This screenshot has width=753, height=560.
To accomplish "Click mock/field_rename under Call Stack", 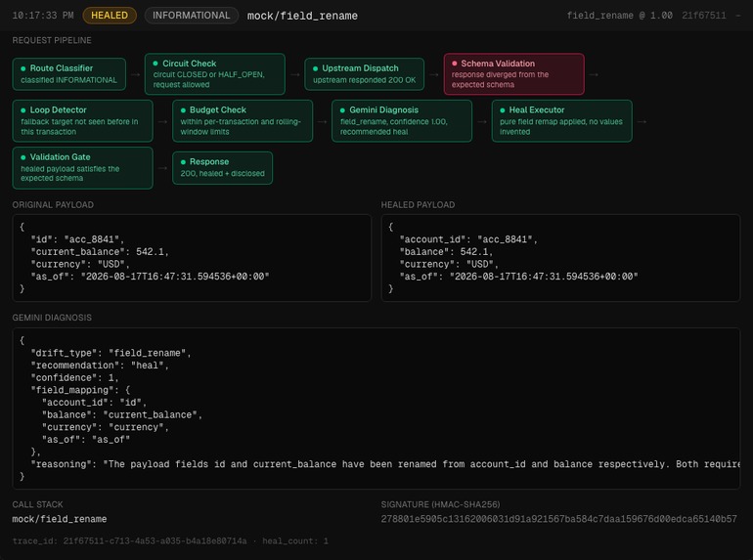I will [60, 519].
